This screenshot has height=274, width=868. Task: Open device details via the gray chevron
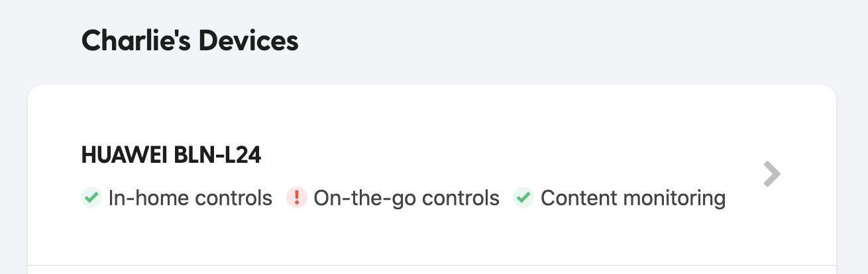(x=772, y=175)
